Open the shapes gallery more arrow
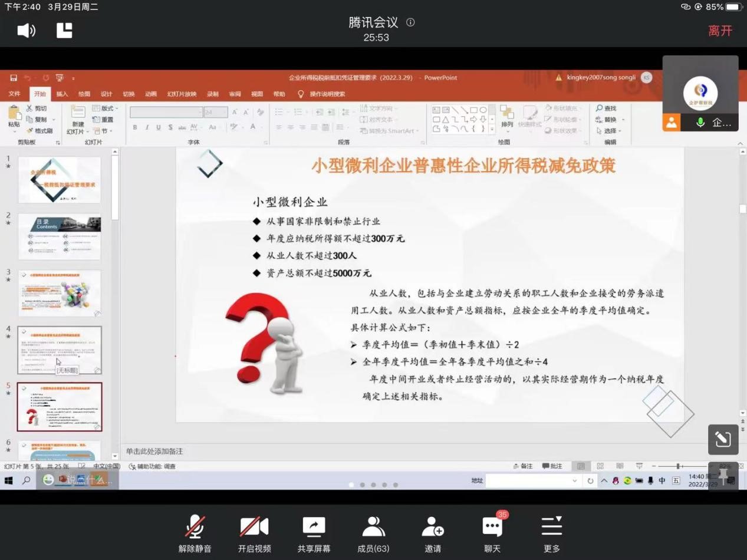This screenshot has height=560, width=747. [492, 129]
